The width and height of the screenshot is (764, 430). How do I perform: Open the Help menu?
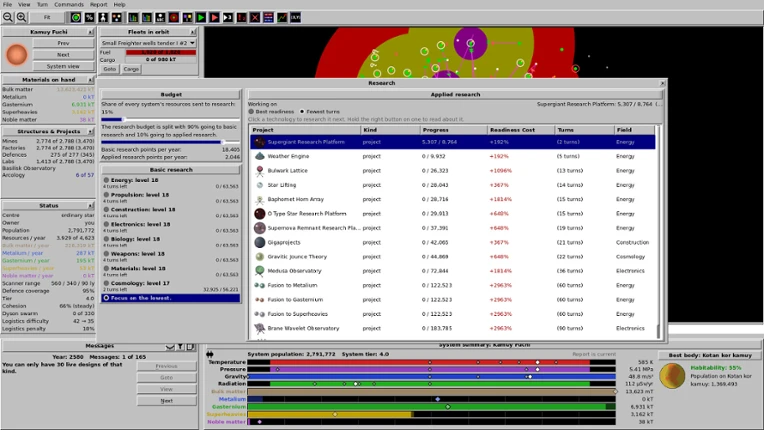pos(119,4)
